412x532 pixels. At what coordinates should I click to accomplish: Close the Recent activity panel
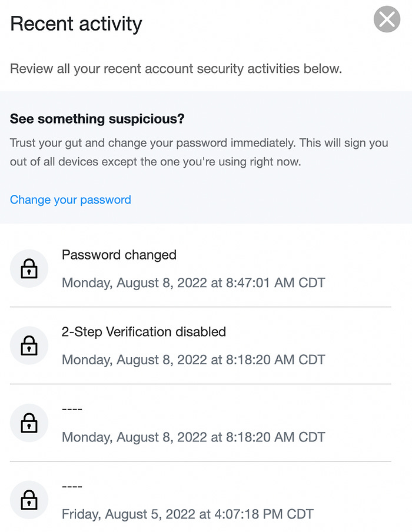(387, 19)
